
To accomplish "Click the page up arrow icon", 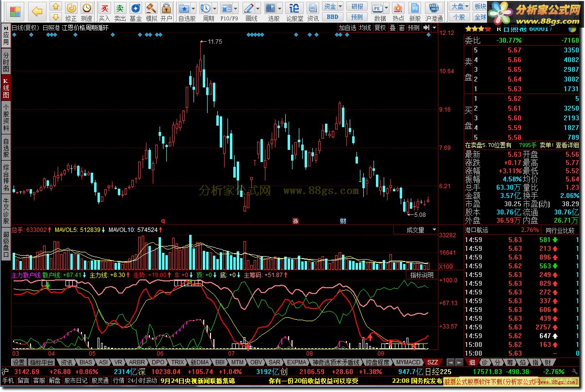I will pos(56,6).
